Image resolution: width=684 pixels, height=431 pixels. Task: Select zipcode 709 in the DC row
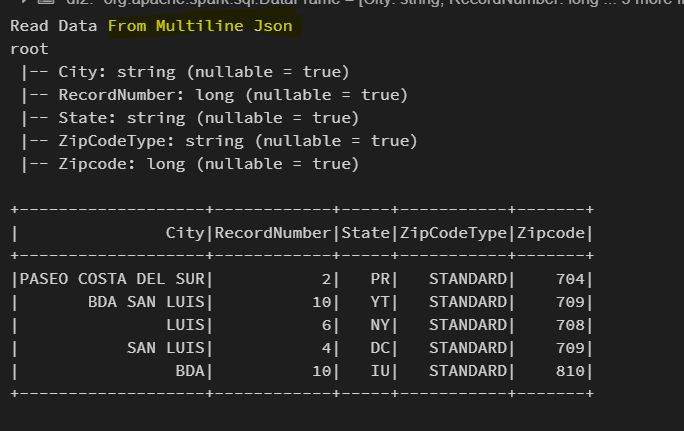tap(570, 349)
